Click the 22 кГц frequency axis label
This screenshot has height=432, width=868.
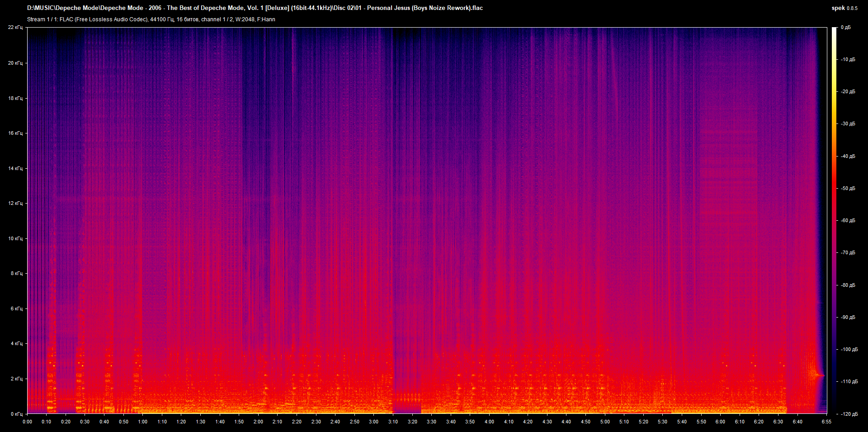15,28
